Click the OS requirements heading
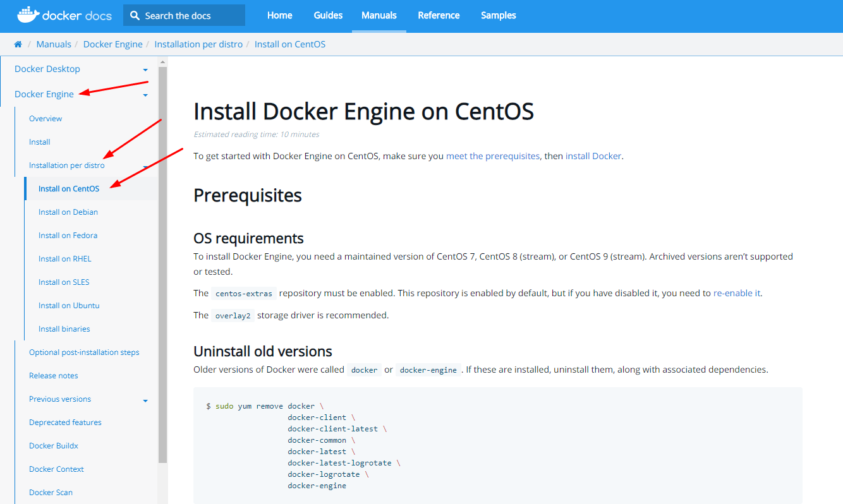Viewport: 843px width, 504px height. tap(248, 238)
